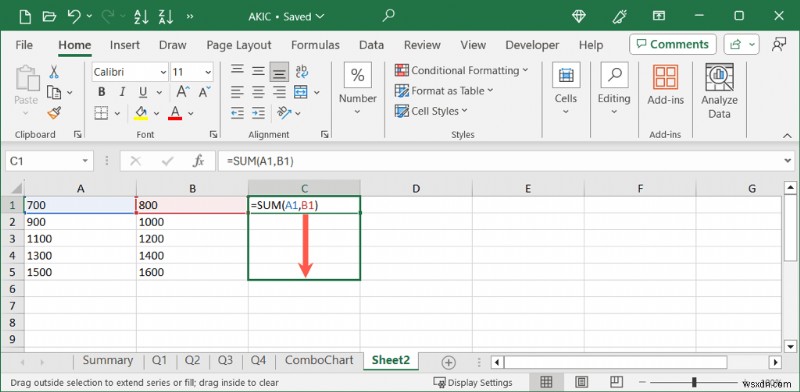The width and height of the screenshot is (800, 392).
Task: Switch to the Formulas tab
Action: pos(315,45)
